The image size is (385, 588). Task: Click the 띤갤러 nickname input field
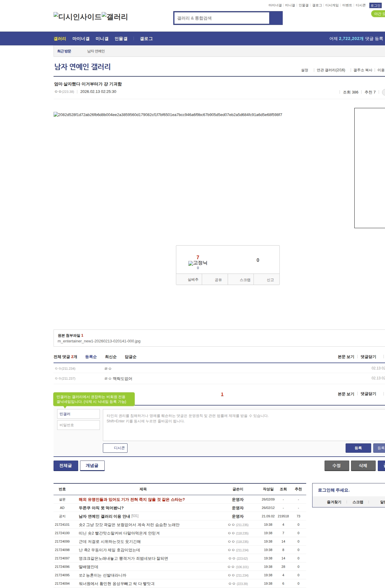79,414
